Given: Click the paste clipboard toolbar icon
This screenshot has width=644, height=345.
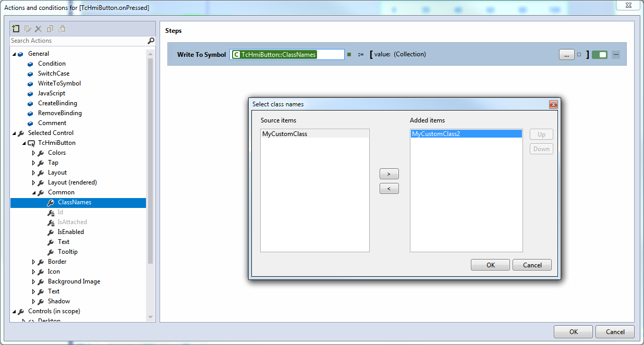Looking at the screenshot, I should pos(62,29).
